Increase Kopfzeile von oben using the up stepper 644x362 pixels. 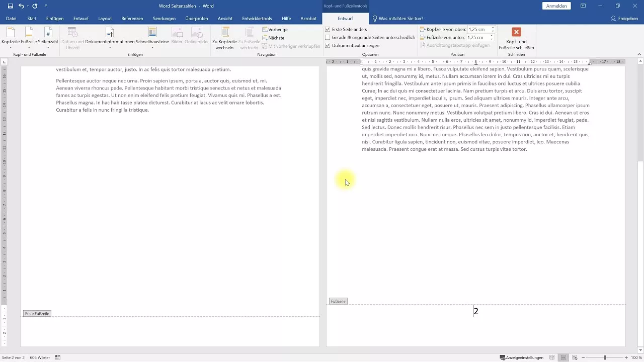point(492,28)
